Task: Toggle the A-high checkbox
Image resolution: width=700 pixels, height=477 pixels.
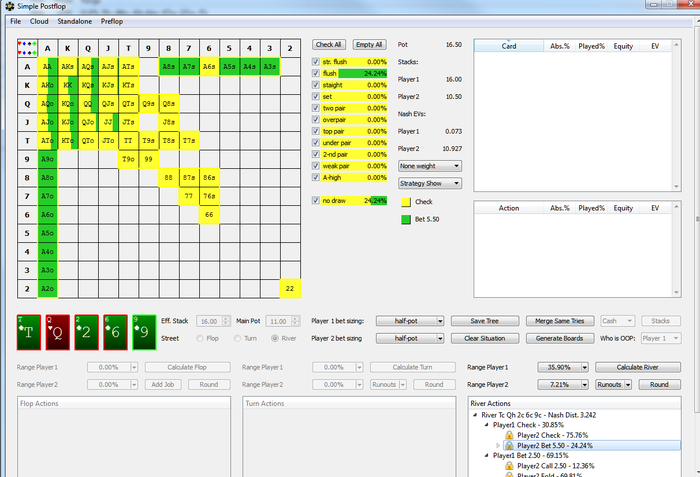Action: (316, 177)
